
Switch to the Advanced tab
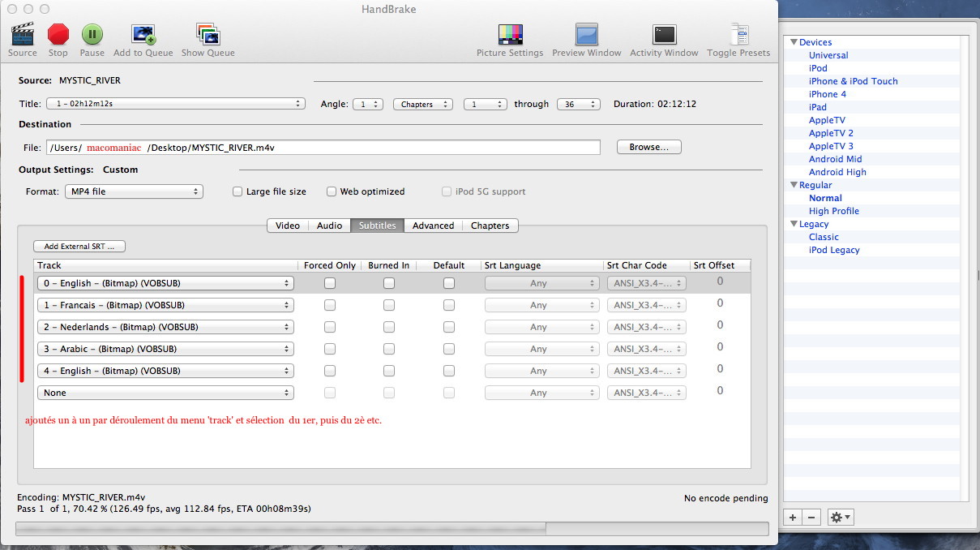pos(433,226)
